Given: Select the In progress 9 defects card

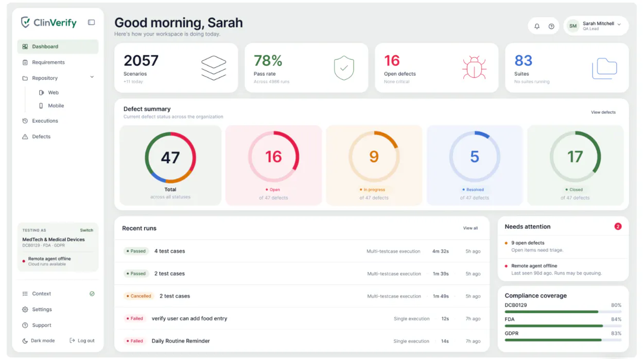Looking at the screenshot, I should click(374, 165).
